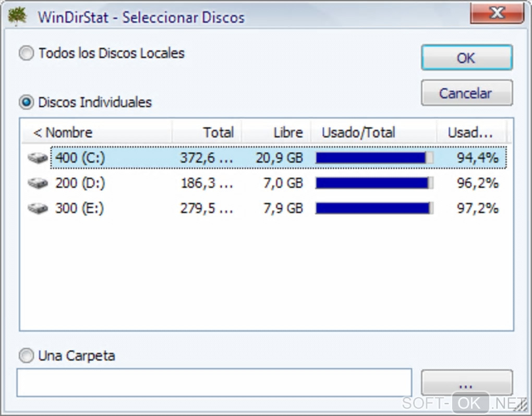Viewport: 532px width, 416px height.
Task: Click the drive icon for 400 (C:)
Action: tap(38, 157)
